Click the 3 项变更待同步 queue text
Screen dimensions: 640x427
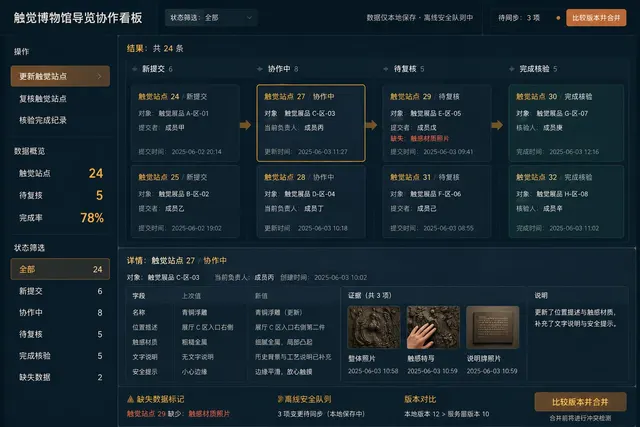[321, 414]
